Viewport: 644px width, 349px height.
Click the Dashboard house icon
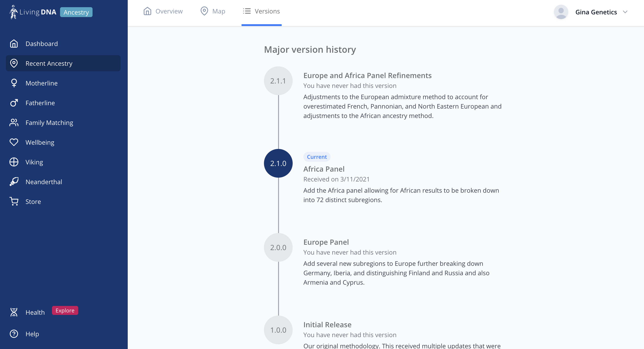coord(14,44)
